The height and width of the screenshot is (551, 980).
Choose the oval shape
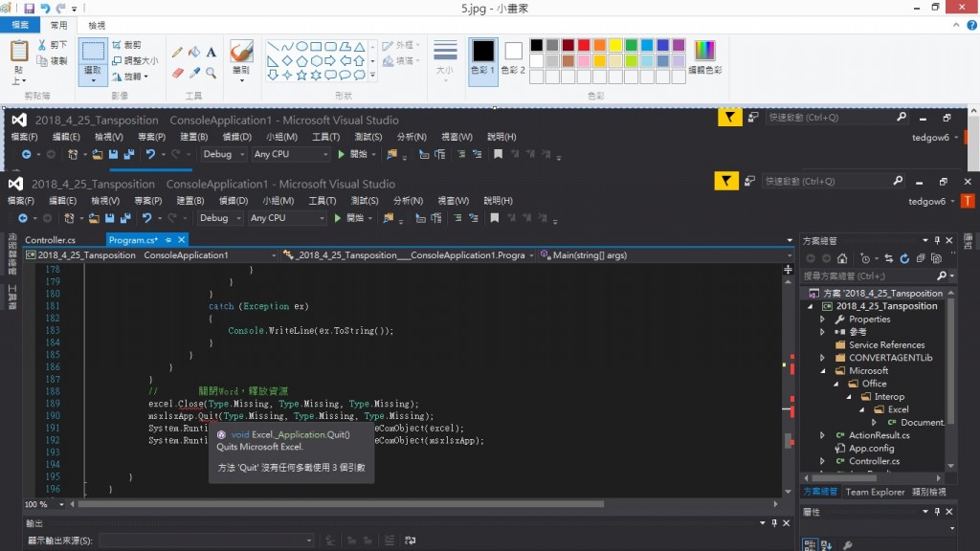click(301, 46)
